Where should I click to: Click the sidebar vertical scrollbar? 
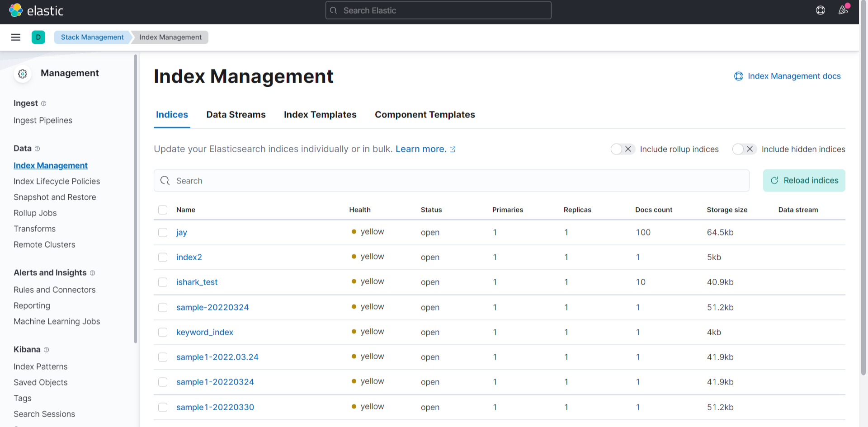point(136,199)
